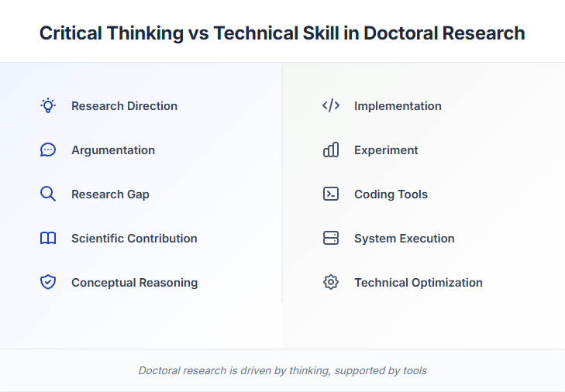The image size is (565, 392).
Task: Click the shield check Conceptual Reasoning icon
Action: point(48,283)
